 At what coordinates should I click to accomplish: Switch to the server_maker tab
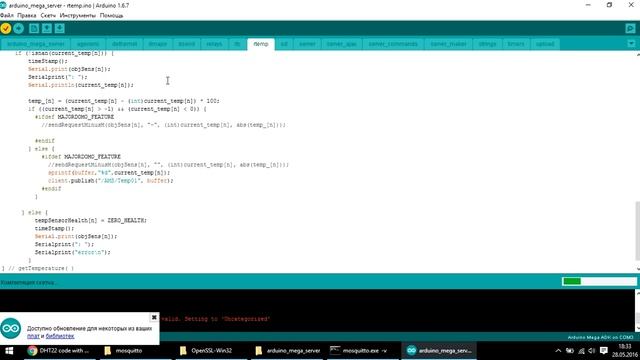tap(449, 44)
